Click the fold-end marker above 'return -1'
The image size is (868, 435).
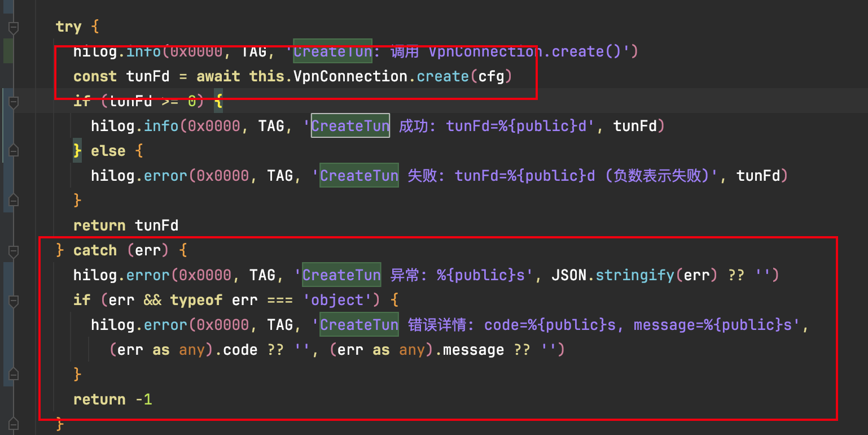pyautogui.click(x=14, y=374)
